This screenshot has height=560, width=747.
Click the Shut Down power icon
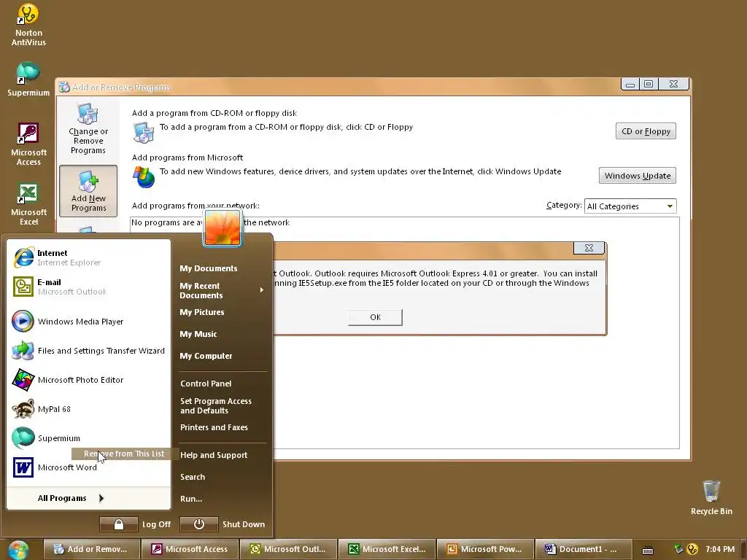pyautogui.click(x=199, y=524)
